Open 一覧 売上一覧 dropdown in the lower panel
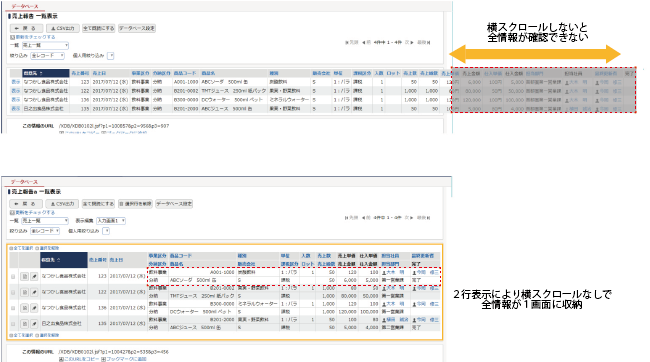This screenshot has width=650, height=362. pyautogui.click(x=45, y=221)
